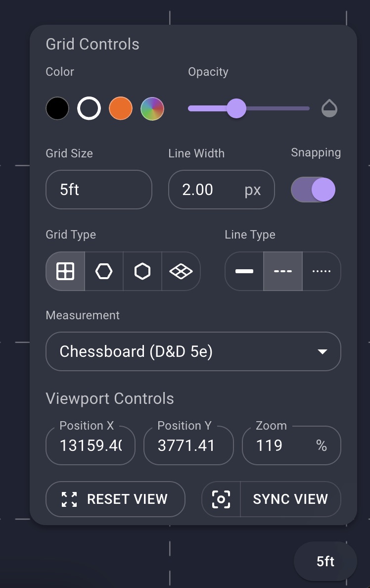Select the orange grid color

coord(121,108)
